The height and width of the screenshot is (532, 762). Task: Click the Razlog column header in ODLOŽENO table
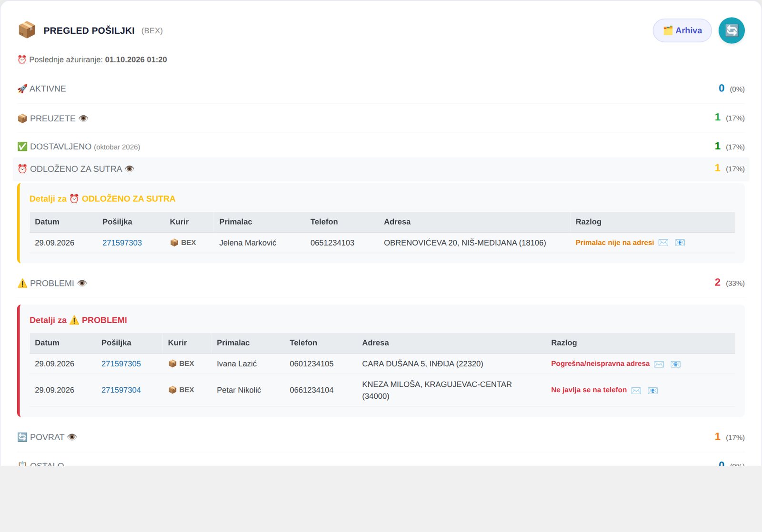pyautogui.click(x=588, y=222)
